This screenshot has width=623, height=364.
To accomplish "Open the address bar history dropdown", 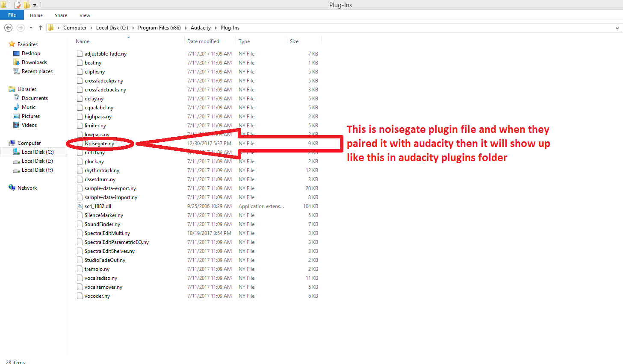I will pyautogui.click(x=617, y=27).
